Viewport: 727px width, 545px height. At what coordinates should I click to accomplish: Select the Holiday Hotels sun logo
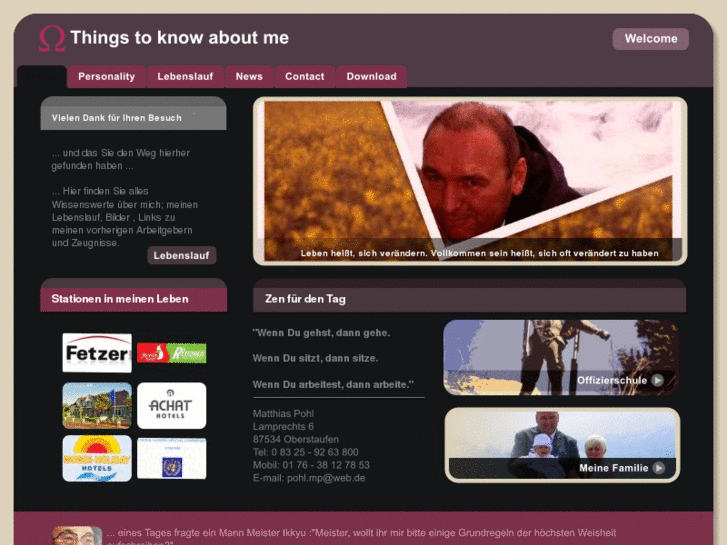coord(97,458)
